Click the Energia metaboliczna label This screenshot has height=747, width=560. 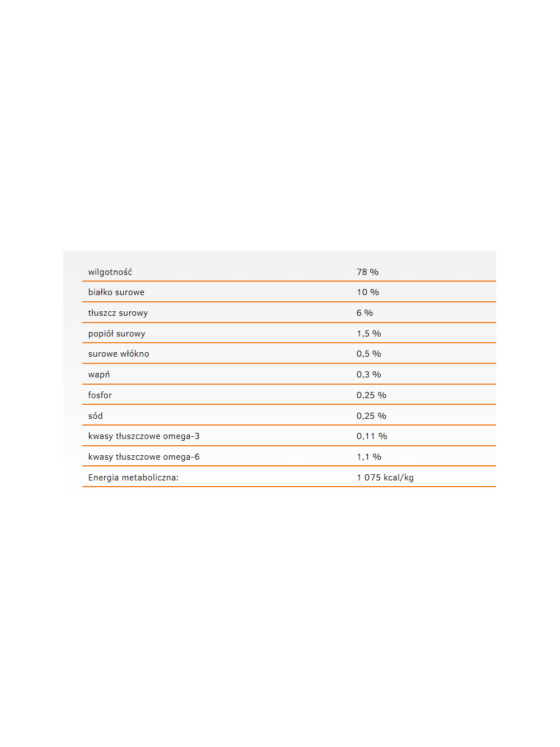pyautogui.click(x=133, y=478)
